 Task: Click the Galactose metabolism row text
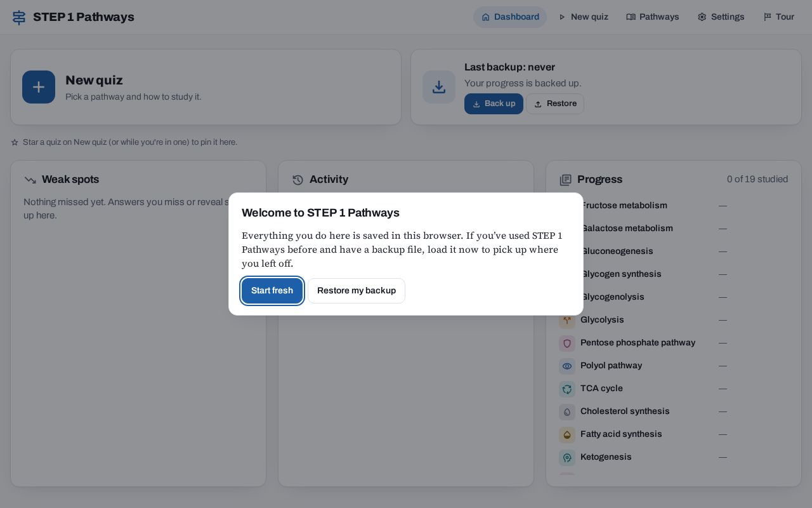(x=627, y=229)
